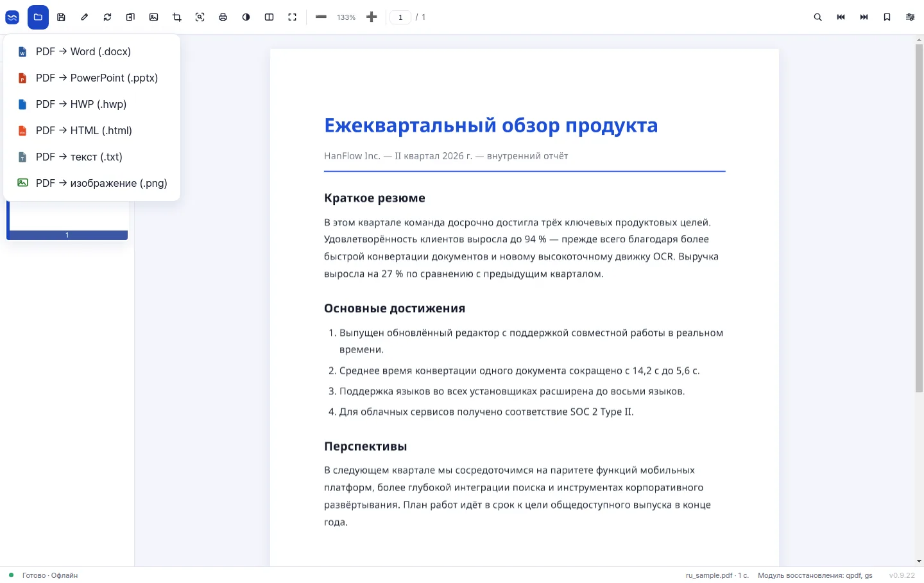924x583 pixels.
Task: Click the 'ru_sample.pdf · 1 с.' status text
Action: click(717, 575)
